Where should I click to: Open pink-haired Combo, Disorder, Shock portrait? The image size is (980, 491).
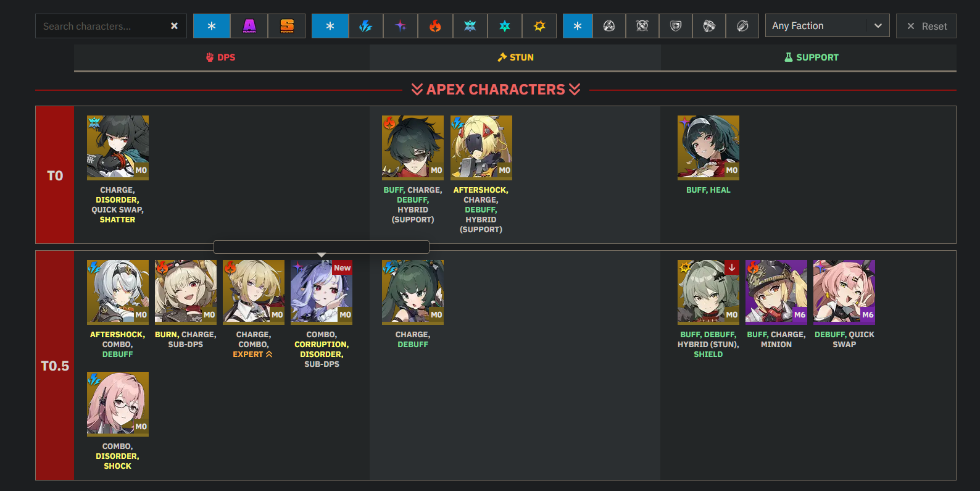click(x=118, y=404)
